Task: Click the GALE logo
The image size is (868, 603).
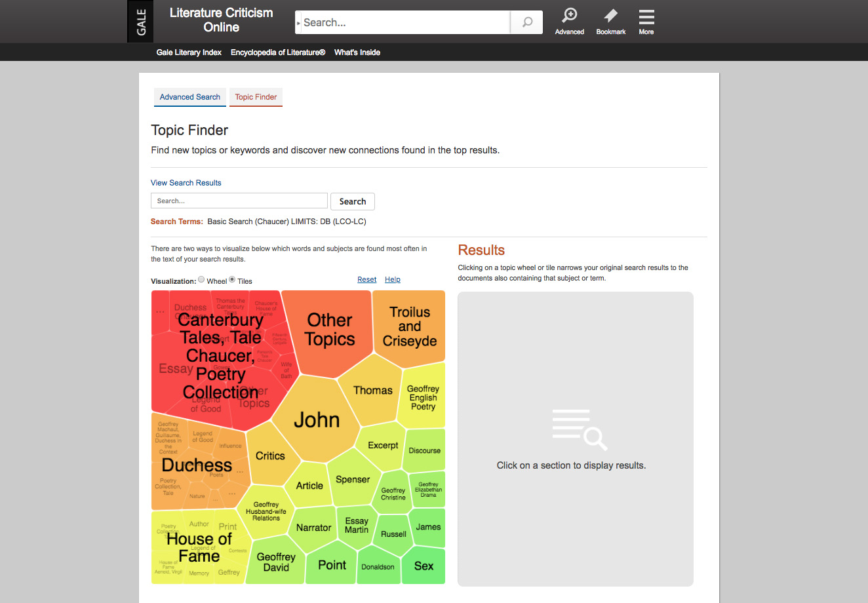Action: (141, 22)
